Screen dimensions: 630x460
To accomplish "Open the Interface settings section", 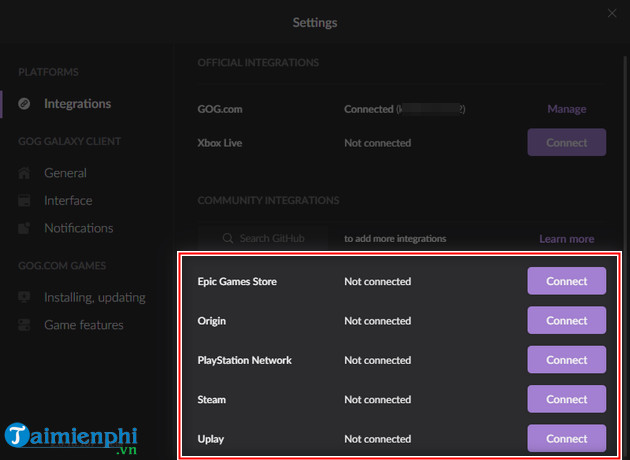I will 68,200.
